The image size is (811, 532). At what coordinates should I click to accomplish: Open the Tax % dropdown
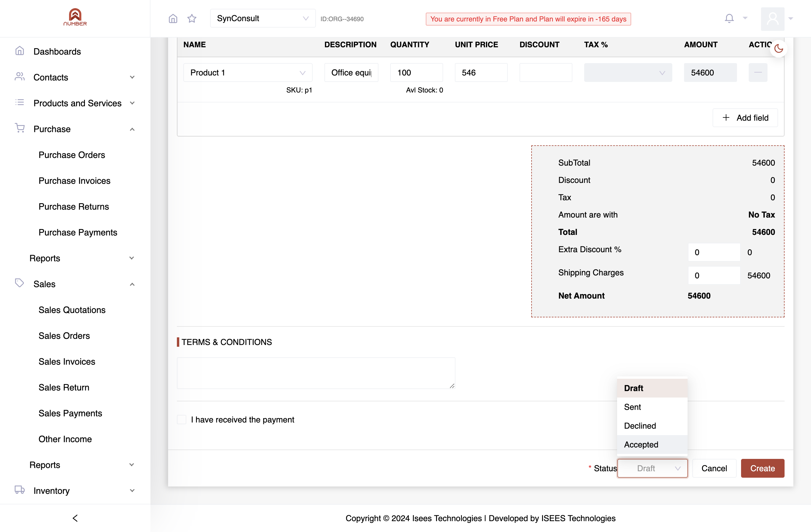628,73
